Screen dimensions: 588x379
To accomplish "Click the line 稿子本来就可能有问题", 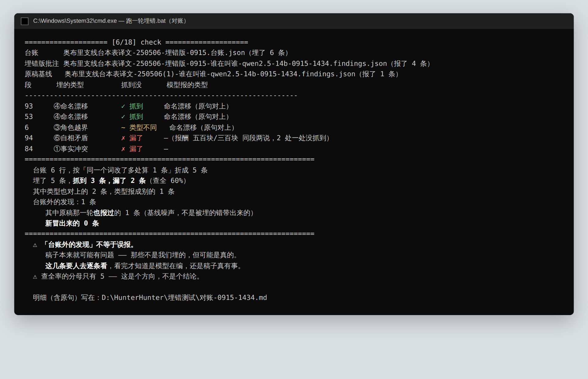I will click(142, 255).
